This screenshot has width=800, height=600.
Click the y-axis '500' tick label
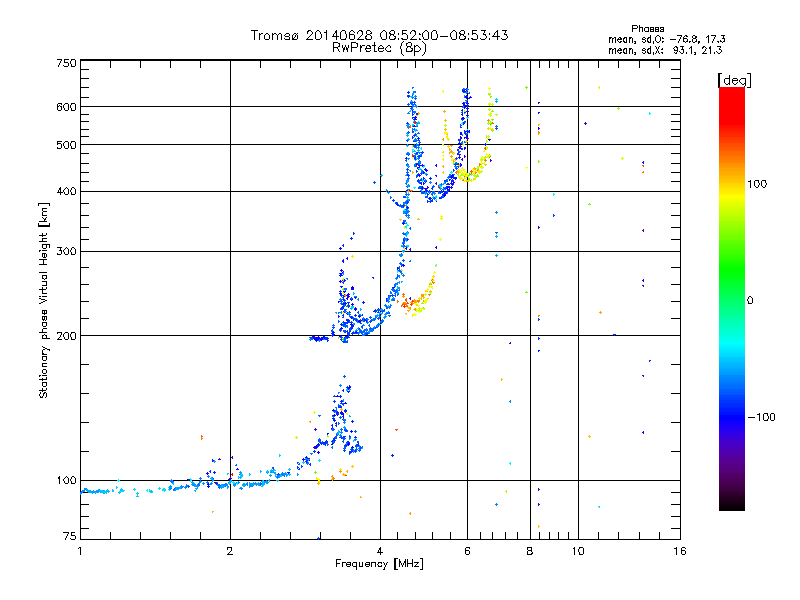(66, 145)
